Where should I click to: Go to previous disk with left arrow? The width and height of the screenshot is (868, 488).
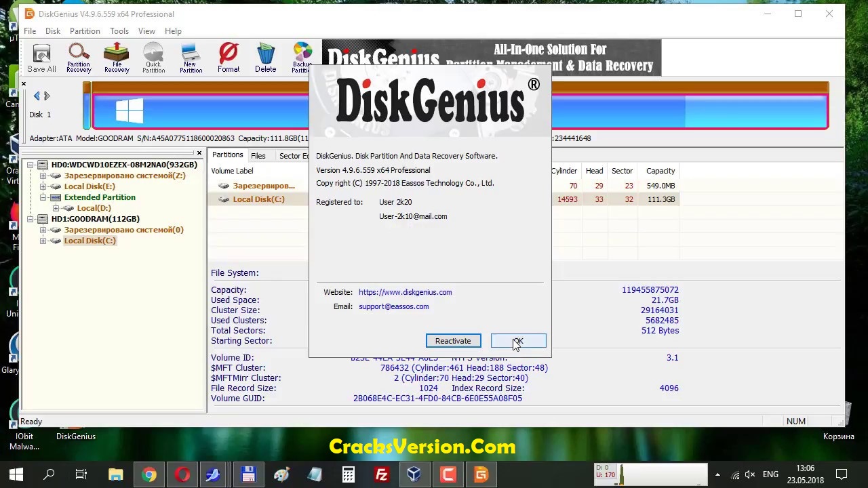tap(37, 96)
